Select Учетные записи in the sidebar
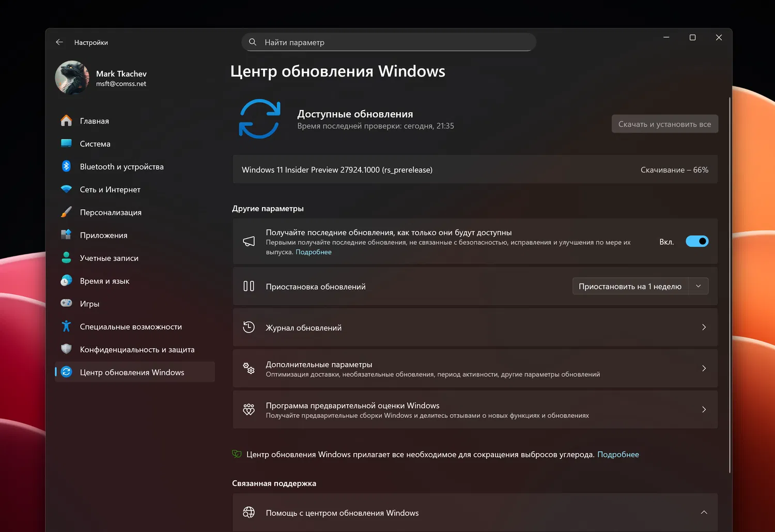The image size is (775, 532). point(109,258)
